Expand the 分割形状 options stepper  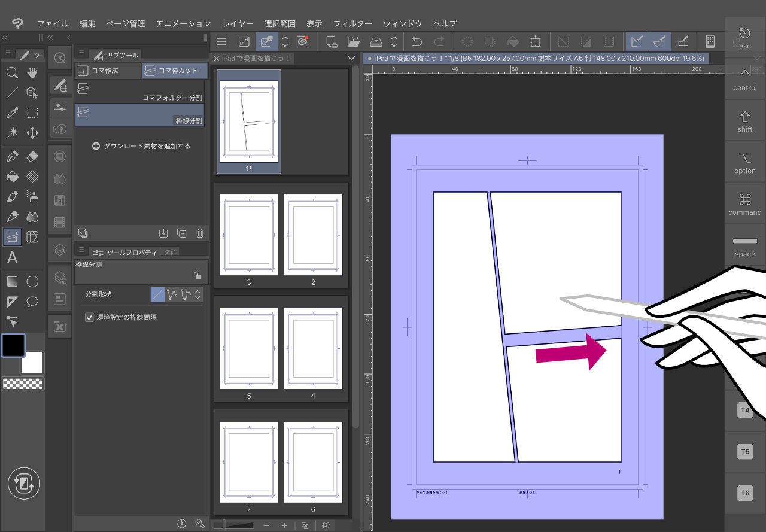[198, 294]
